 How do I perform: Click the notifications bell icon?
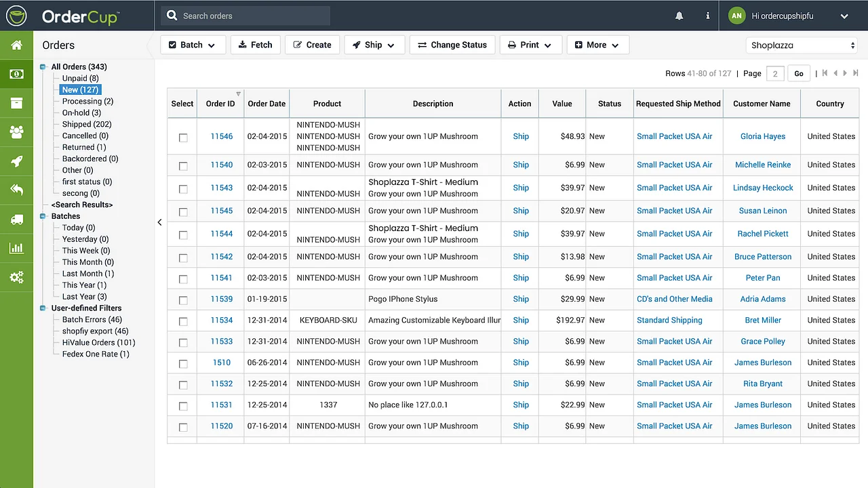point(679,15)
